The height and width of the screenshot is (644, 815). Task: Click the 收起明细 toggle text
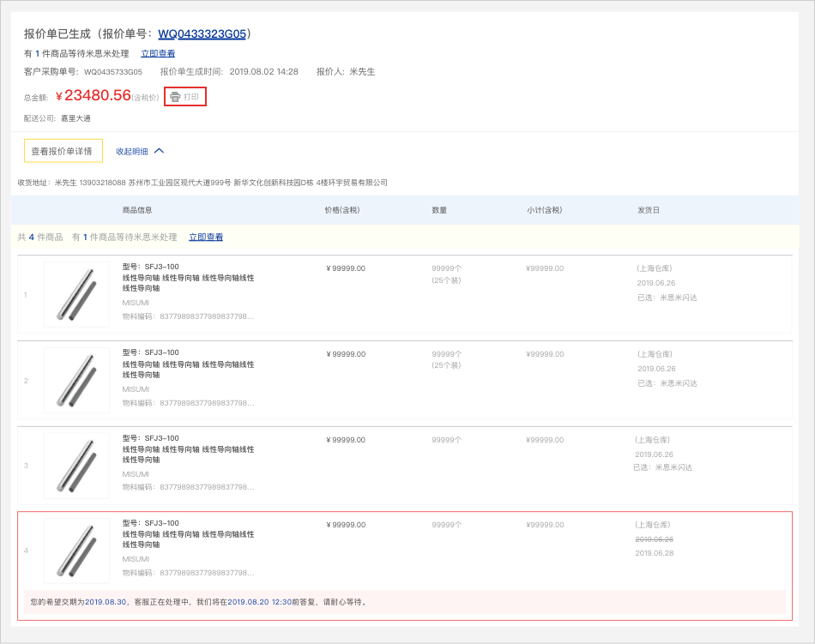point(132,151)
